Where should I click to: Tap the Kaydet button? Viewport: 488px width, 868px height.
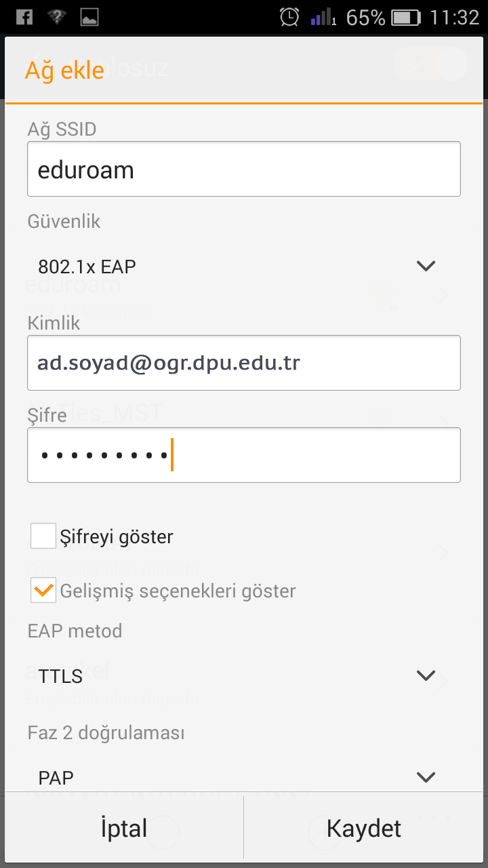tap(364, 829)
